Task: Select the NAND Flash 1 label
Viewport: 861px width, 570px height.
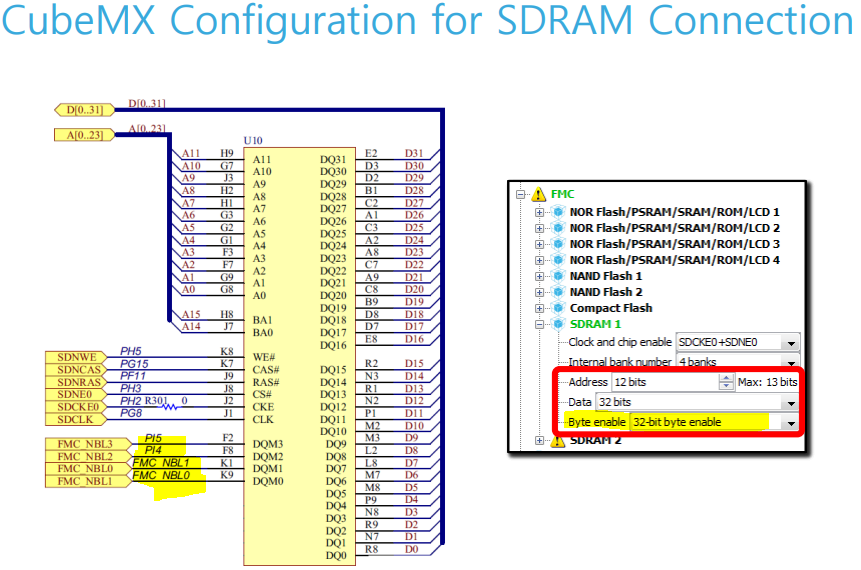Action: coord(606,276)
